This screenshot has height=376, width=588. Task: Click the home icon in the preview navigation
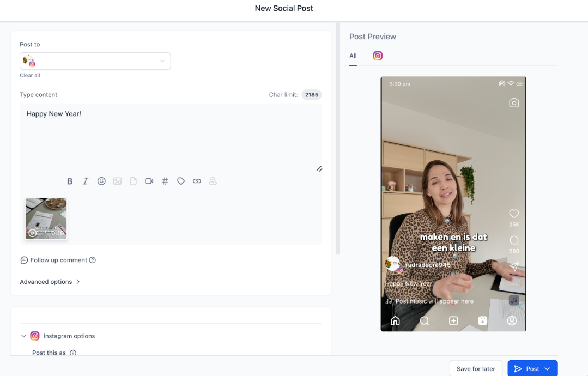(395, 321)
